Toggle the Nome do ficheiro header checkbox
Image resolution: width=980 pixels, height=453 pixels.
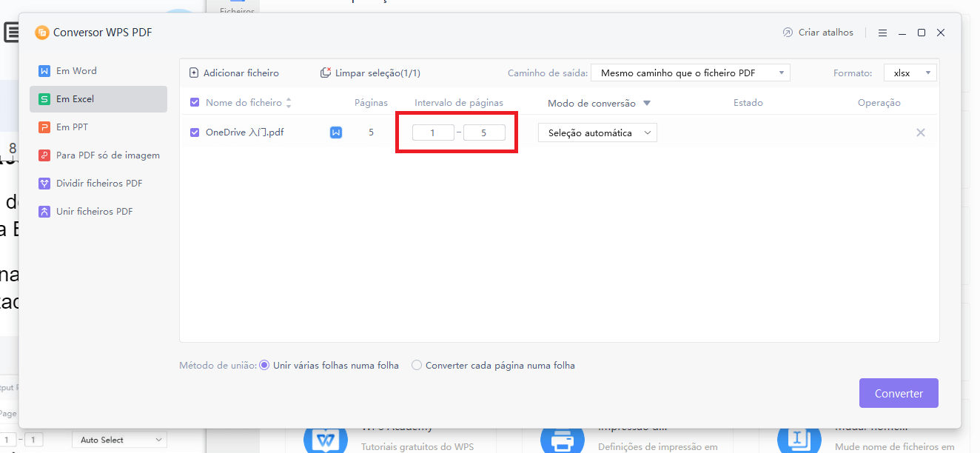tap(196, 102)
